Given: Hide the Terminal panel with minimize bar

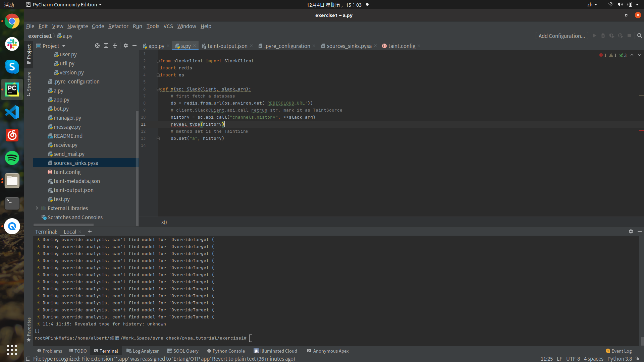Looking at the screenshot, I should (640, 231).
